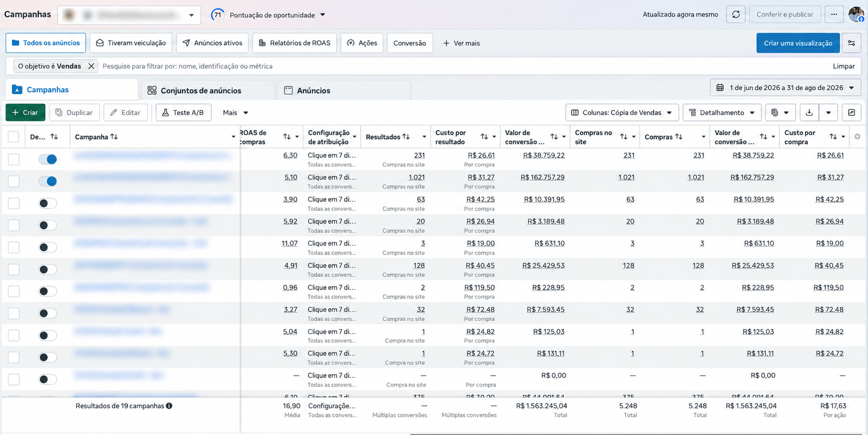
Task: Sort by ROAS de compras arrows
Action: 287,137
